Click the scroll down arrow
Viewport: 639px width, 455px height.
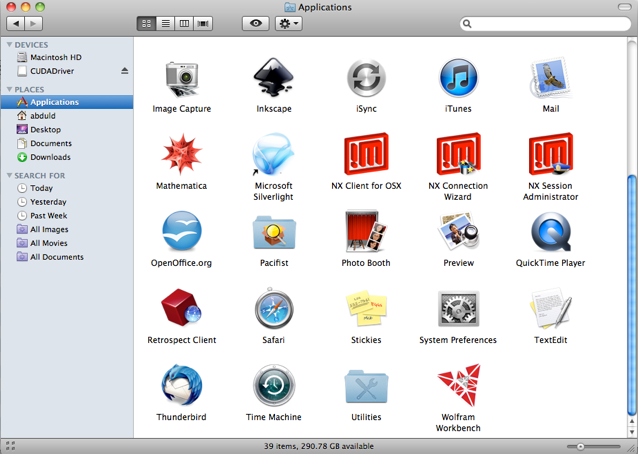(632, 432)
